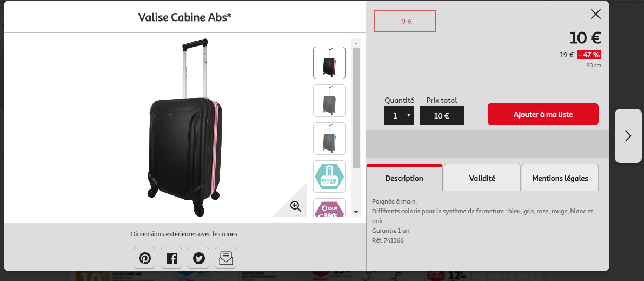Close the product popup
Image resolution: width=644 pixels, height=281 pixels.
click(595, 14)
